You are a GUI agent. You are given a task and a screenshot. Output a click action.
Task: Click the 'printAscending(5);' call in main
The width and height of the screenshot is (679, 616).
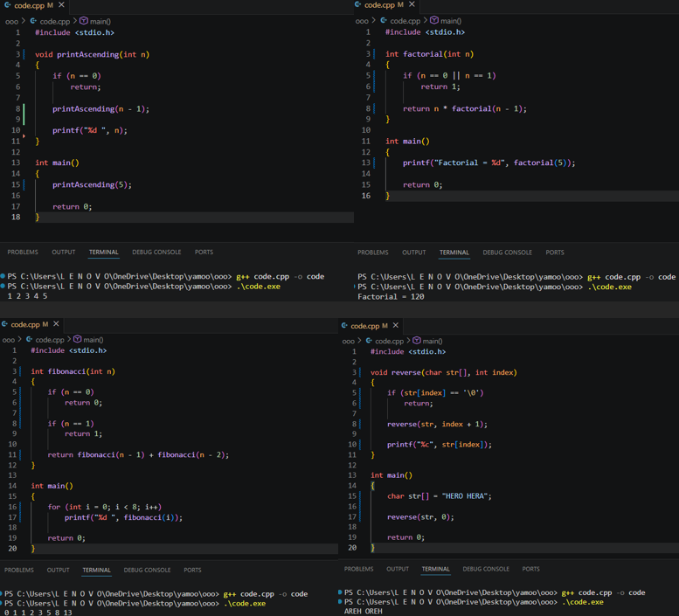pos(93,185)
